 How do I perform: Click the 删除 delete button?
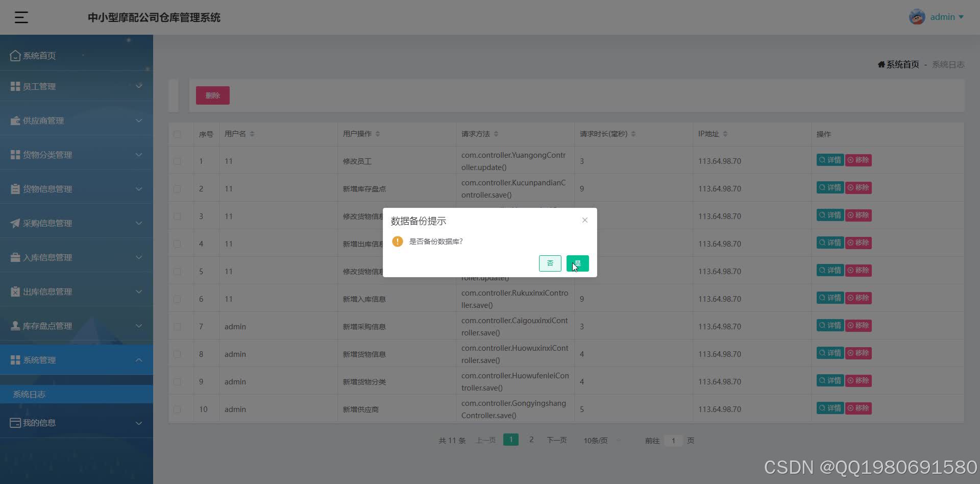(212, 95)
